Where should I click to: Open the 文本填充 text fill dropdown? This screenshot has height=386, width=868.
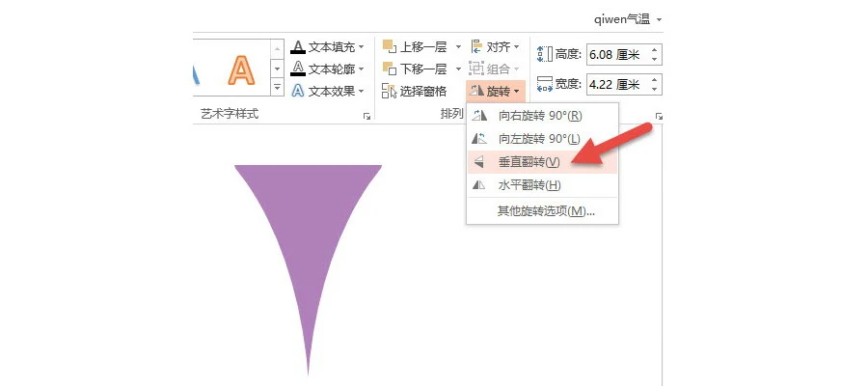click(362, 46)
